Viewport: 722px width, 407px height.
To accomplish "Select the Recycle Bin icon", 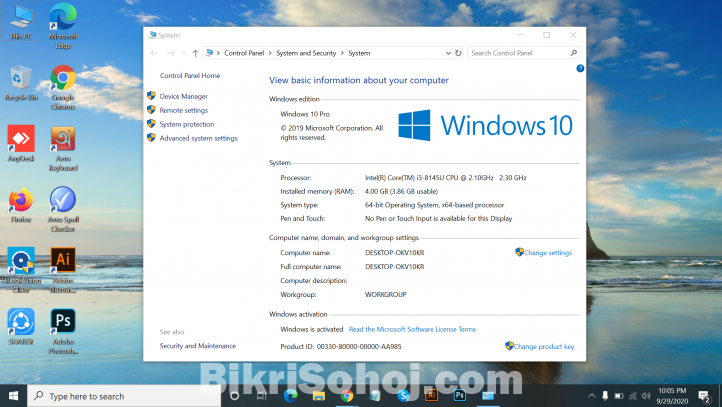I will pos(21,83).
